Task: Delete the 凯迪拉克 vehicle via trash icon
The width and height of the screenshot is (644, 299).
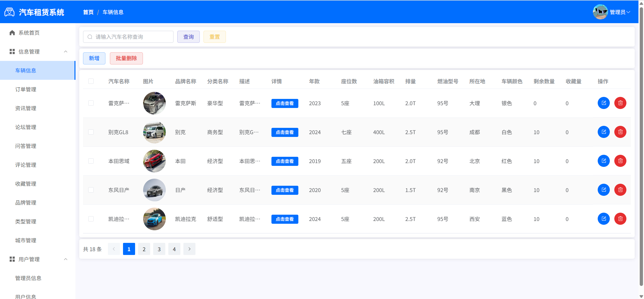Action: [x=620, y=219]
